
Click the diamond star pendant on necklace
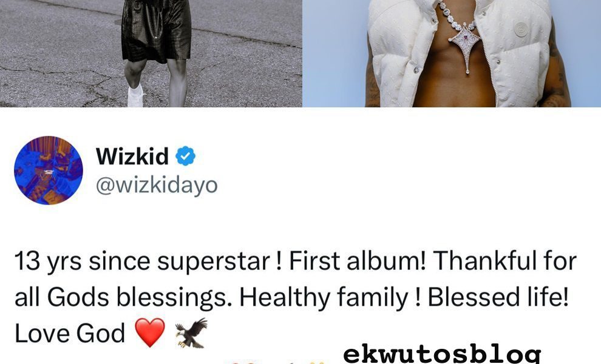pyautogui.click(x=464, y=46)
